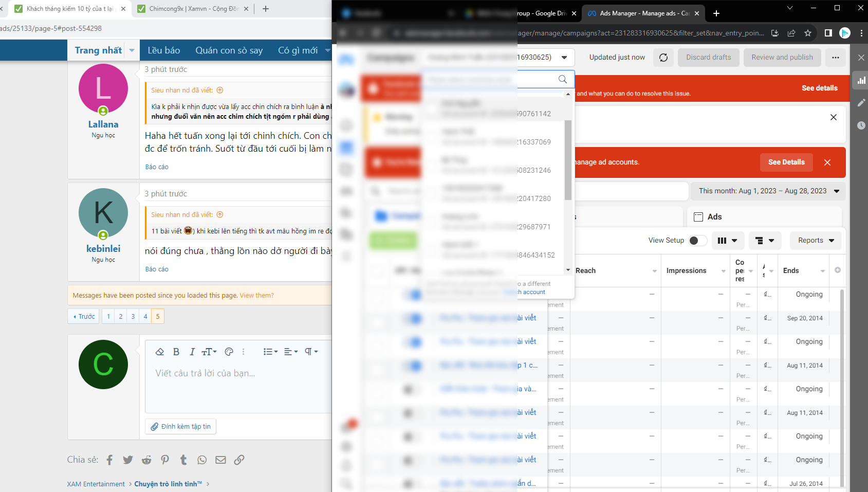Image resolution: width=868 pixels, height=492 pixels.
Task: Expand the This month date range picker
Action: point(768,191)
